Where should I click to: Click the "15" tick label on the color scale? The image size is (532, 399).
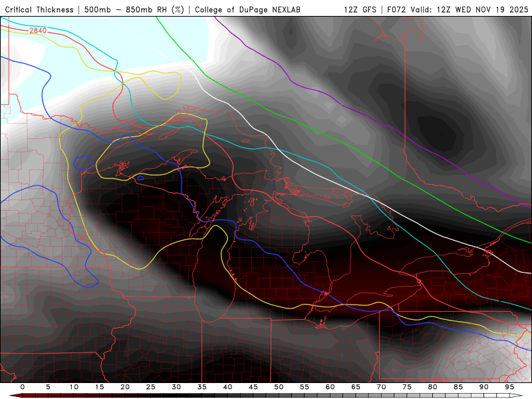pyautogui.click(x=99, y=387)
